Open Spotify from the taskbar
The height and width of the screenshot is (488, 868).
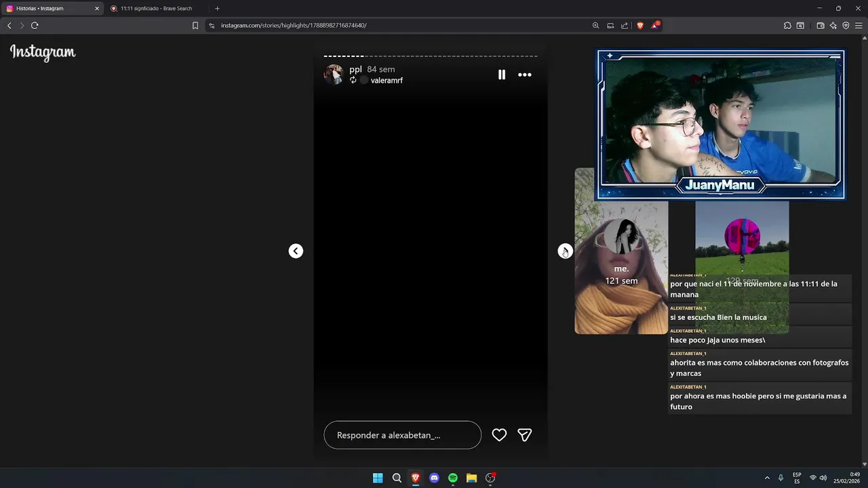453,478
